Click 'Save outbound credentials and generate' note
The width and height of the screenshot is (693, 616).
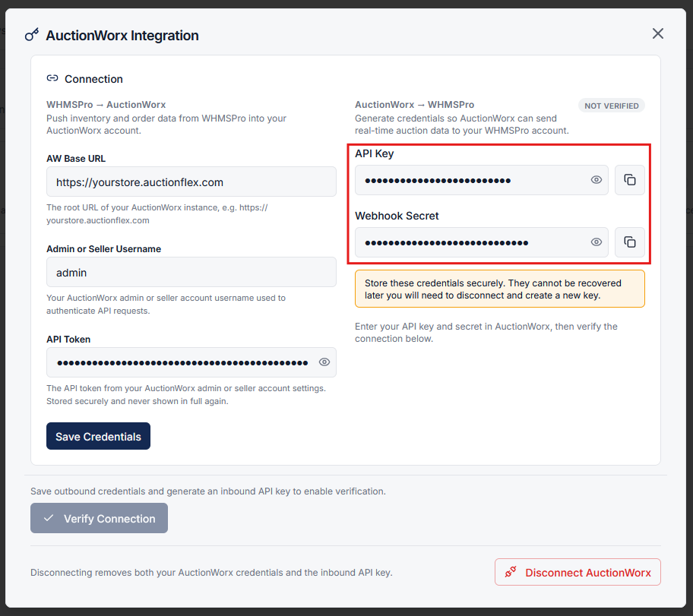[207, 491]
